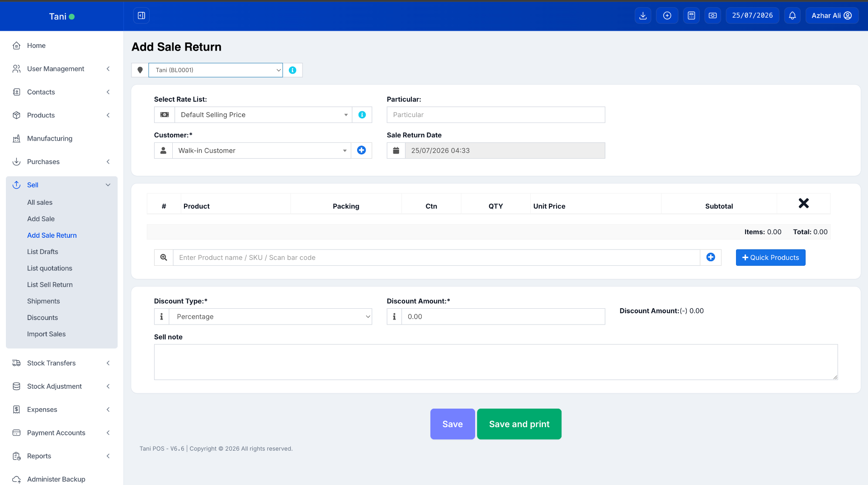This screenshot has width=868, height=485.
Task: Click the black X in table header
Action: tap(803, 203)
